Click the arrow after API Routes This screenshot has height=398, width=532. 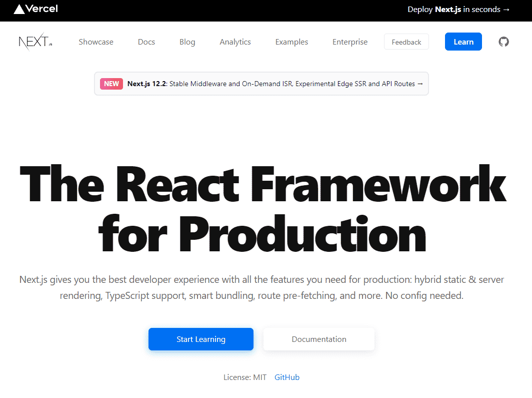click(x=420, y=84)
